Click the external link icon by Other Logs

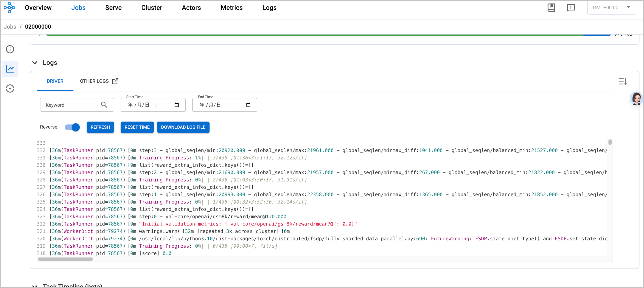115,81
